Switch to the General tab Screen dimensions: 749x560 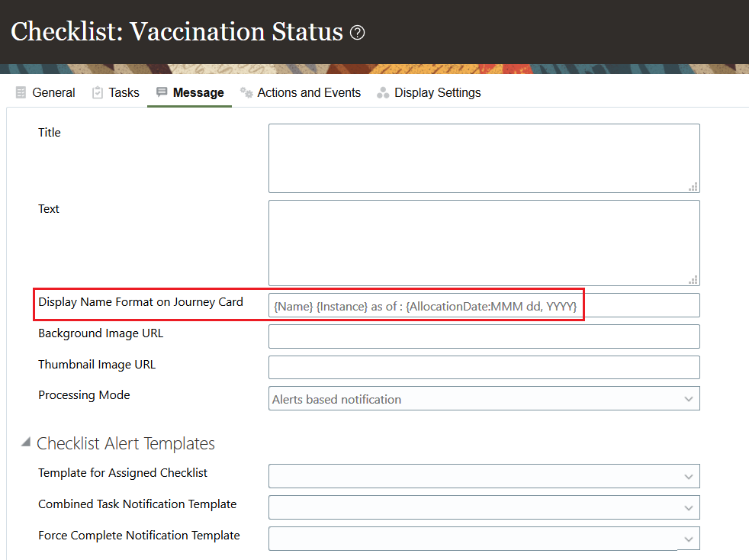pyautogui.click(x=53, y=92)
